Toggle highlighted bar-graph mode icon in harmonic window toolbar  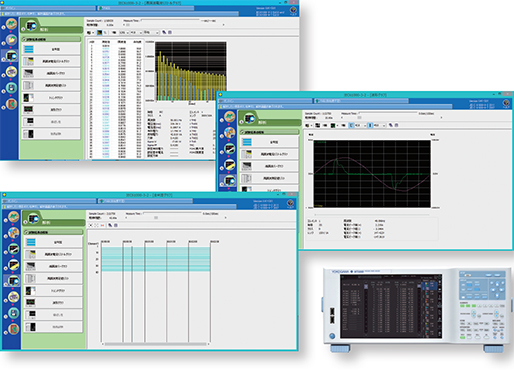click(99, 32)
